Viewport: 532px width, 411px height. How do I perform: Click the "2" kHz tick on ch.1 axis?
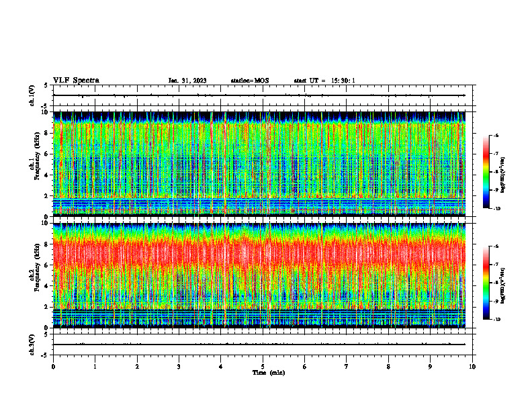click(47, 195)
